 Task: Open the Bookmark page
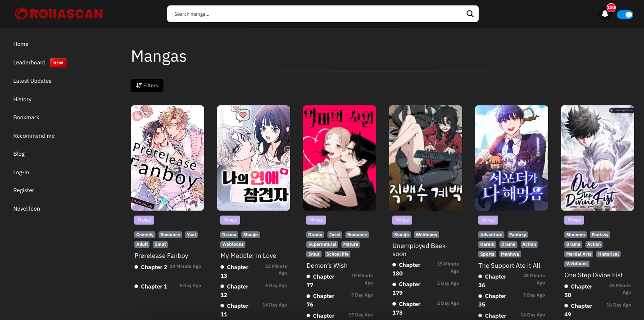(26, 117)
